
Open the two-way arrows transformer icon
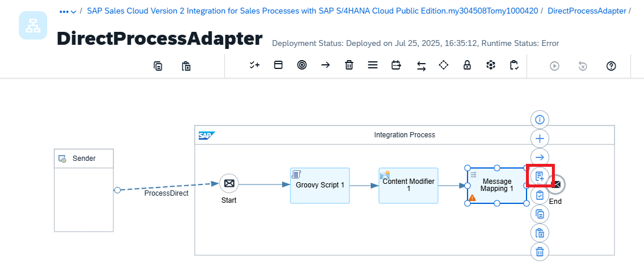421,66
